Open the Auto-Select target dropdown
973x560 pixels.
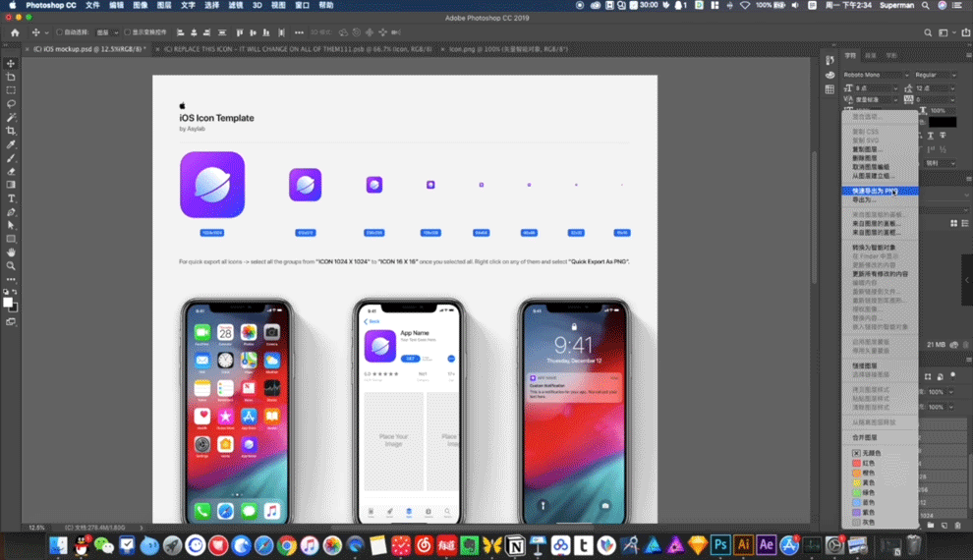(x=107, y=32)
